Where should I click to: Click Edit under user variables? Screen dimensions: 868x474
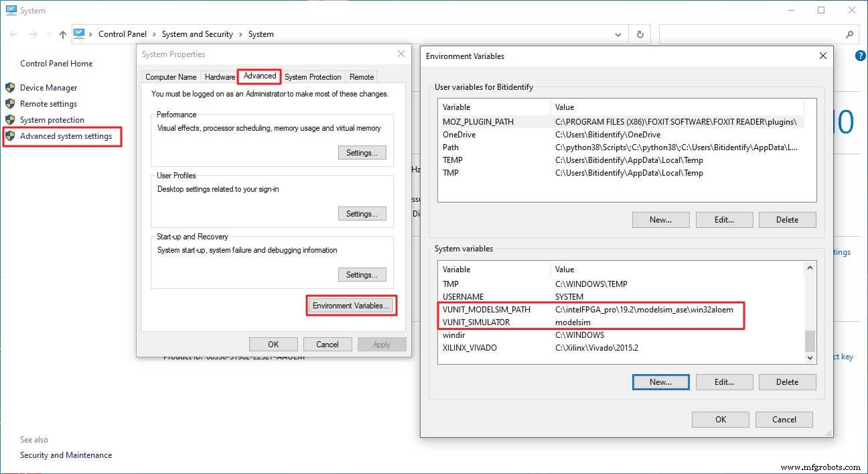(724, 219)
